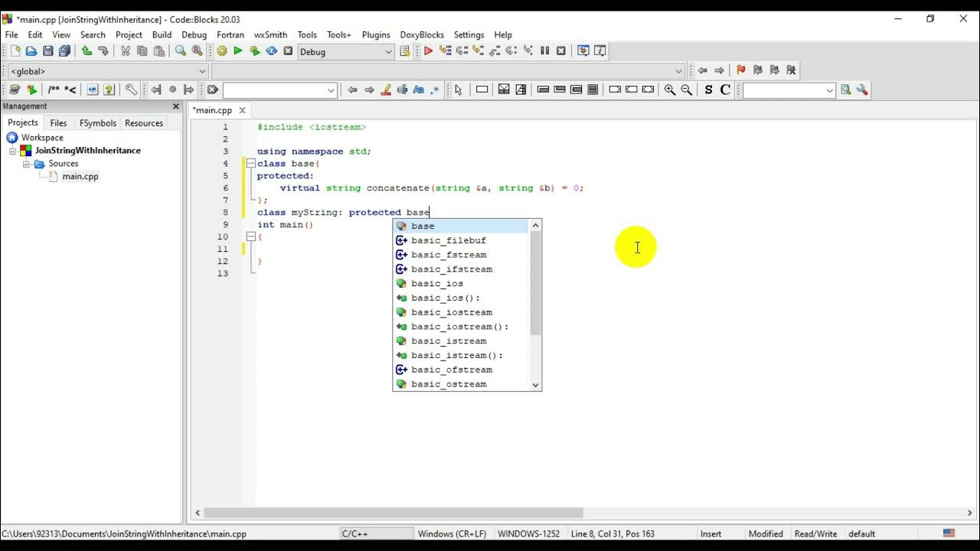Screen dimensions: 980x551
Task: Click 'Windows (CR+LF)' in status bar
Action: (452, 534)
